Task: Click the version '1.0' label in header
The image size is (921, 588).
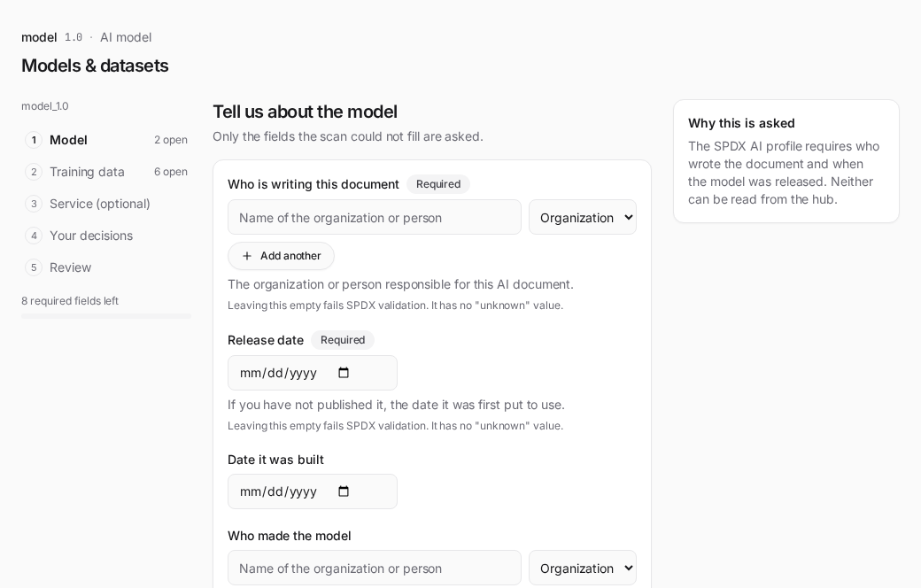Action: (x=74, y=37)
